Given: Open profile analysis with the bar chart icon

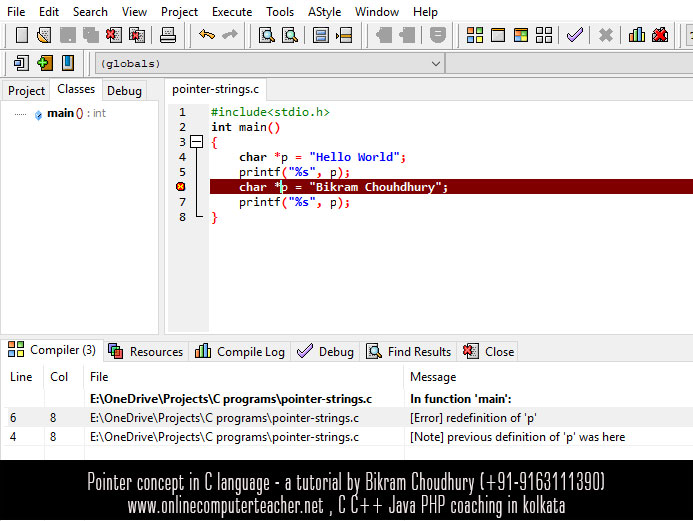Looking at the screenshot, I should [636, 35].
